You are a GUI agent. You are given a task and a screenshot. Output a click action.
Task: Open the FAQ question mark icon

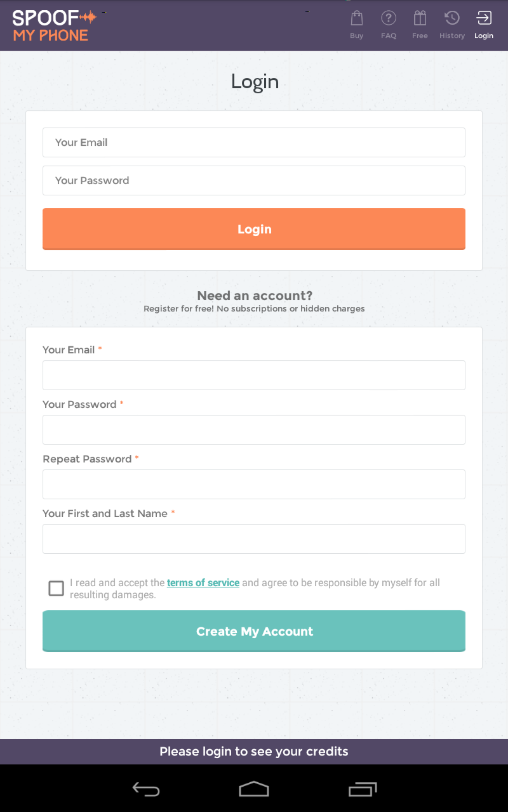(389, 18)
